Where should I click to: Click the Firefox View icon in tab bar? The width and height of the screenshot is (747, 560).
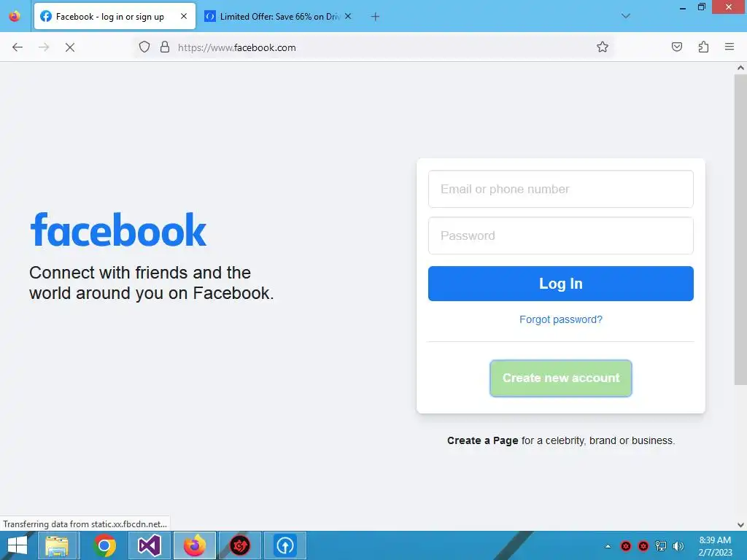click(x=15, y=16)
